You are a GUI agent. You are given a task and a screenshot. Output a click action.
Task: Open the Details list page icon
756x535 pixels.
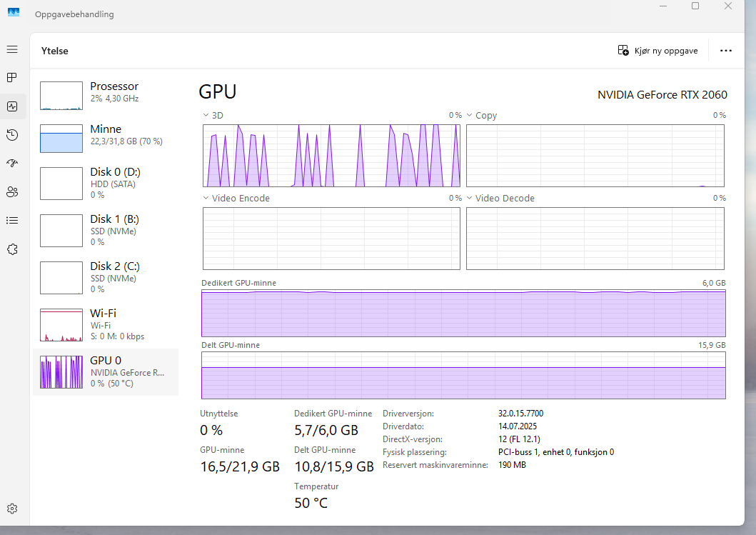pyautogui.click(x=12, y=220)
